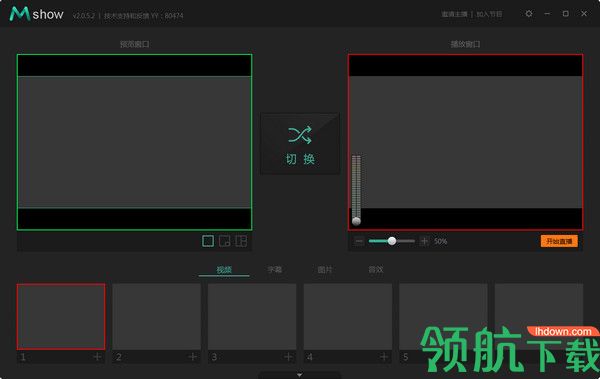The image size is (600, 379).
Task: Add a source to slot 2 with plus
Action: 193,357
